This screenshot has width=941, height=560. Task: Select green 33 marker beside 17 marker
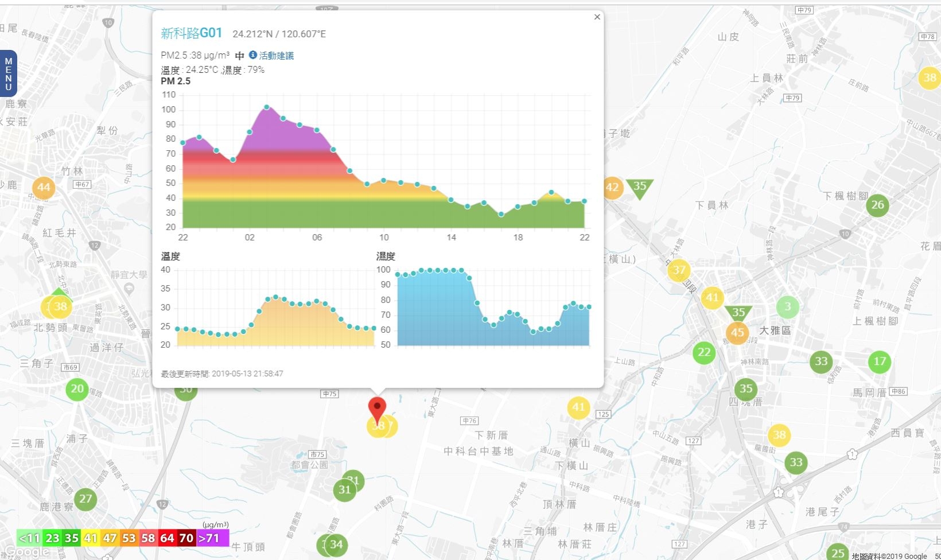coord(822,361)
